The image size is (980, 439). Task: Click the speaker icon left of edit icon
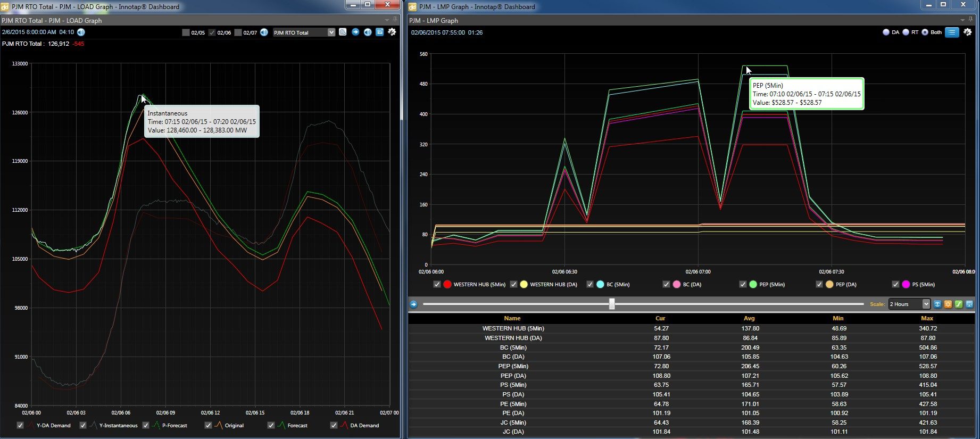pos(368,32)
